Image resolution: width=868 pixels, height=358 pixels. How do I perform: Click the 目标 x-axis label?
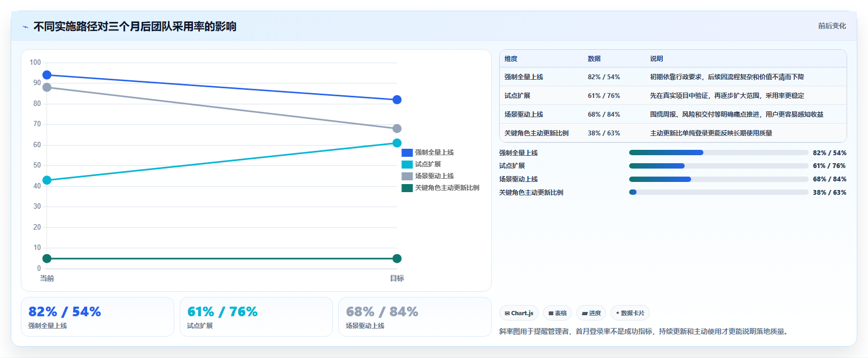397,278
